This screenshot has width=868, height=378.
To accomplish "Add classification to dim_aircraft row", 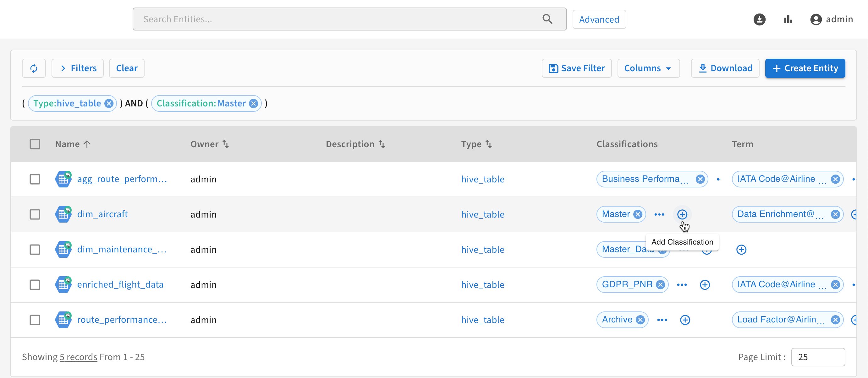I will 682,214.
